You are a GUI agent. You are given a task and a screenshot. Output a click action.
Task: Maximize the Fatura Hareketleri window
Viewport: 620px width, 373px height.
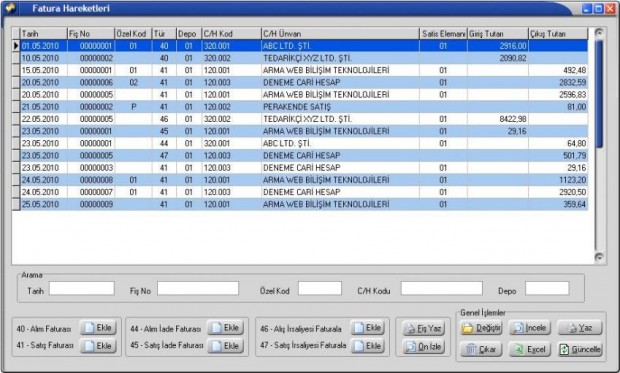(x=599, y=8)
